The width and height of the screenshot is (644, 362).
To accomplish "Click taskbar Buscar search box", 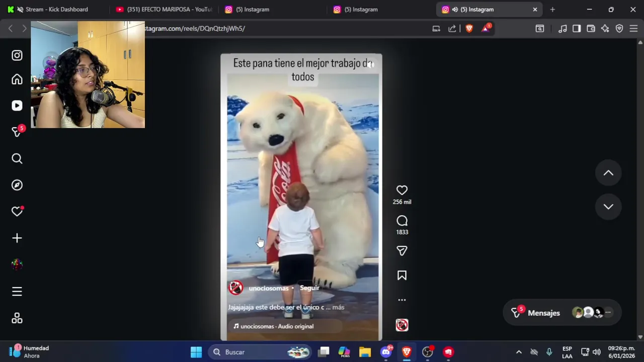I will coord(261,352).
